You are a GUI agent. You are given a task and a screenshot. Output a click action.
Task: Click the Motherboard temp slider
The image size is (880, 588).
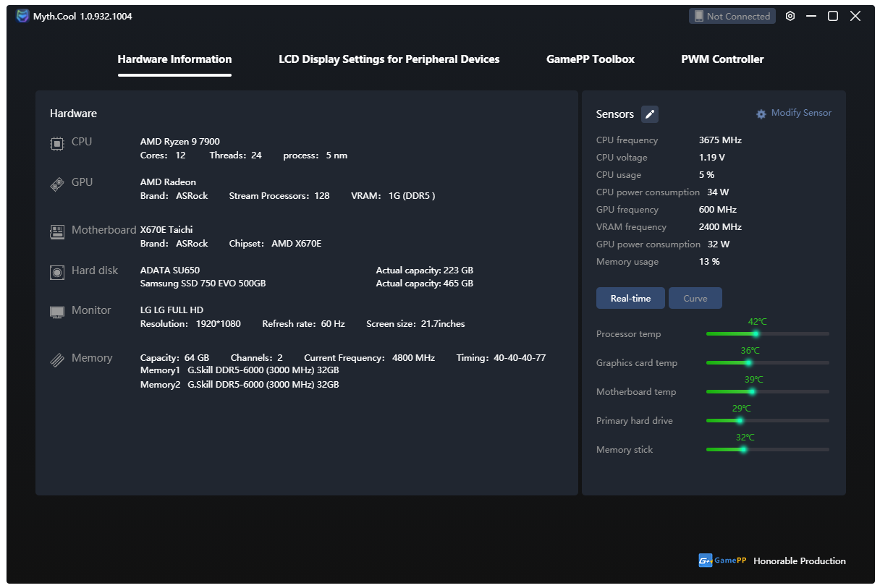tap(768, 391)
